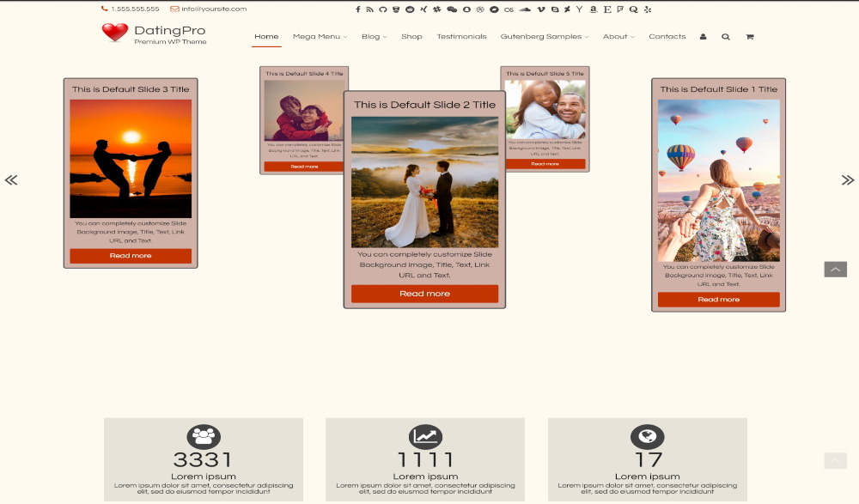Image resolution: width=859 pixels, height=504 pixels.
Task: Click the 'Premium WP Theme' tagline
Action: tap(170, 41)
